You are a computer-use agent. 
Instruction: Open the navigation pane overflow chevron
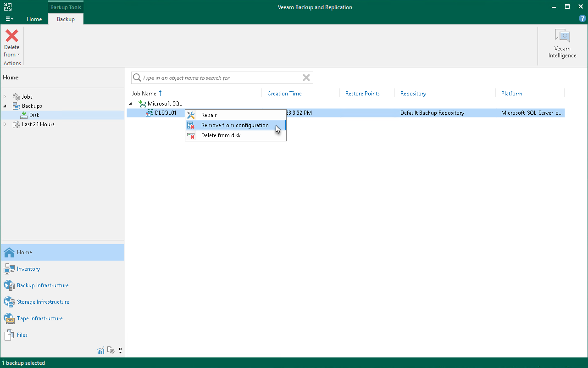pos(120,351)
